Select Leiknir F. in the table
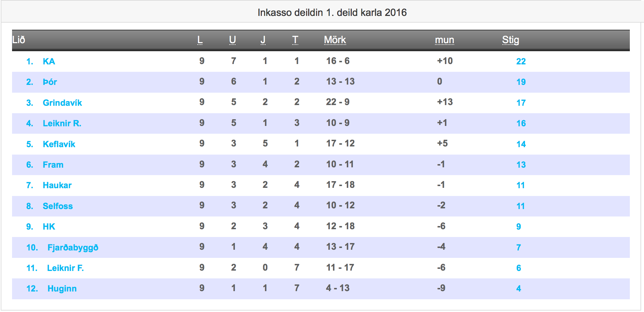Viewport: 644px width, 312px height. 66,268
